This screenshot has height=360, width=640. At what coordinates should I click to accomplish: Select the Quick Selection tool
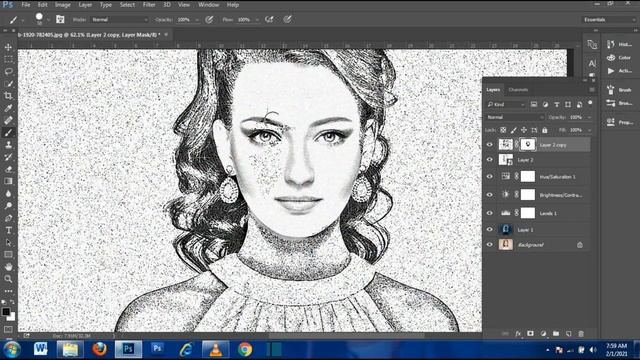[8, 84]
